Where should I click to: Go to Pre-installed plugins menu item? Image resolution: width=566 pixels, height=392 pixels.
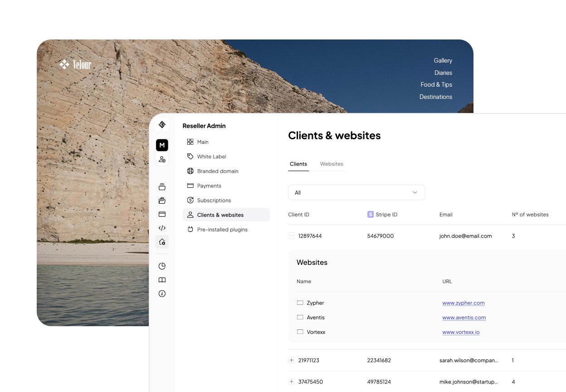[222, 230]
